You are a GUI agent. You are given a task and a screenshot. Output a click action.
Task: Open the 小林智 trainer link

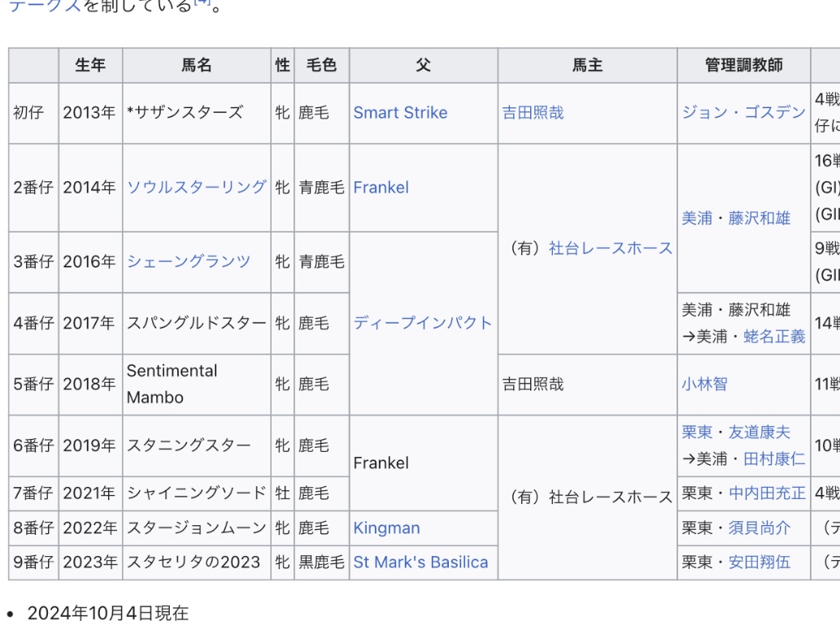[x=704, y=385]
